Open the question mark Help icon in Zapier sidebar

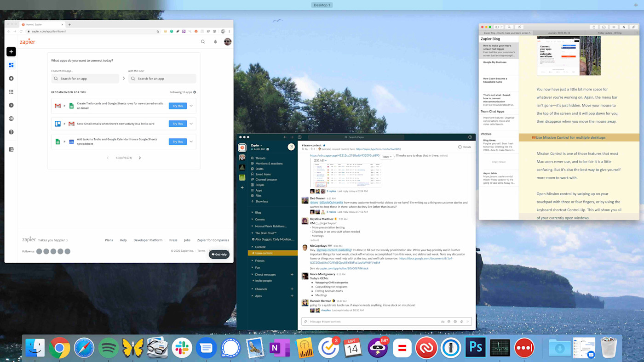coord(11,132)
